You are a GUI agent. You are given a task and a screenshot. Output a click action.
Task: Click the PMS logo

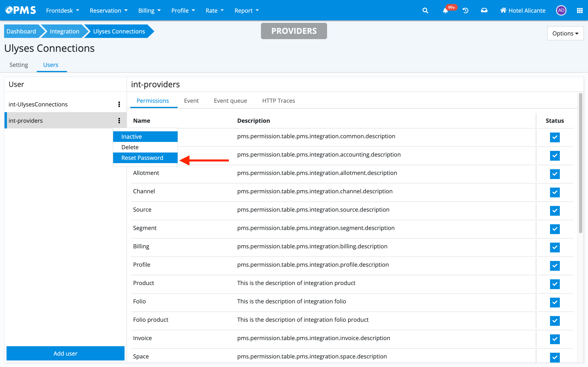pos(21,10)
